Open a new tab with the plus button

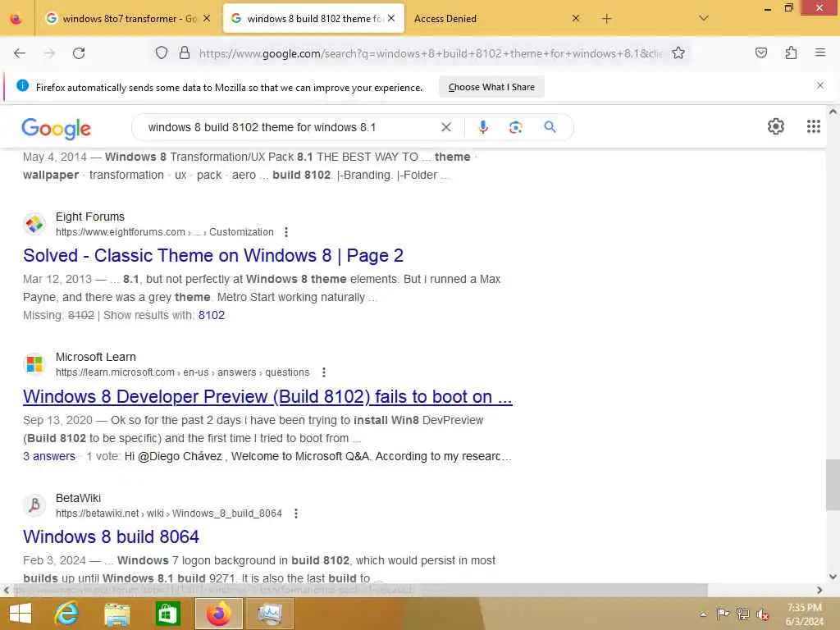point(606,19)
